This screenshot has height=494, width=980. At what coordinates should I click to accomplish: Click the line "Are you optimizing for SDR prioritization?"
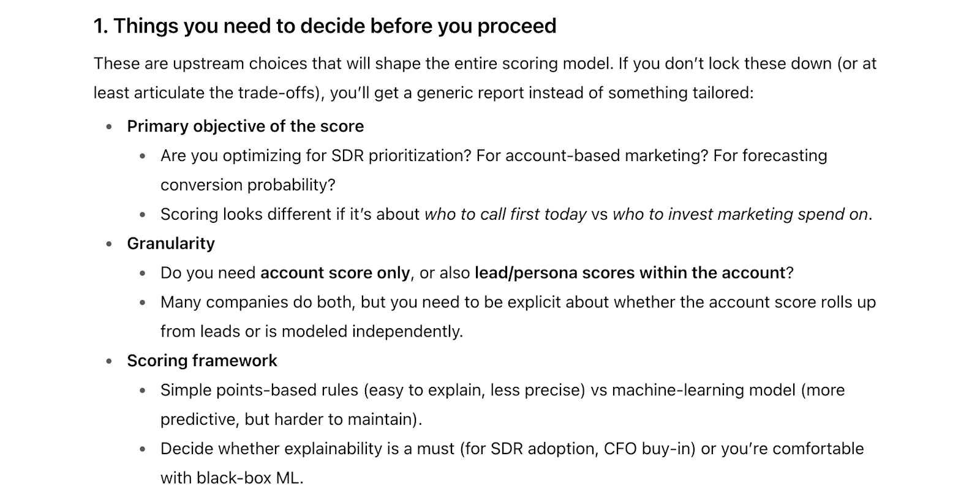[315, 155]
